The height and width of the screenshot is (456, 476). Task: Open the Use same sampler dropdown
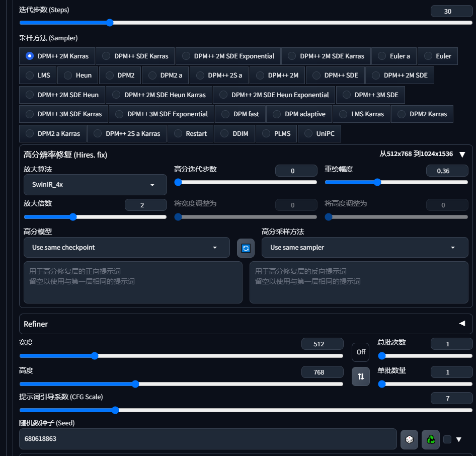364,247
